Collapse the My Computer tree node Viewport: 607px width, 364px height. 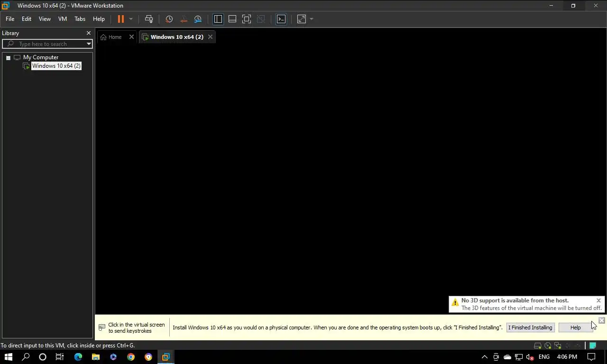point(8,58)
